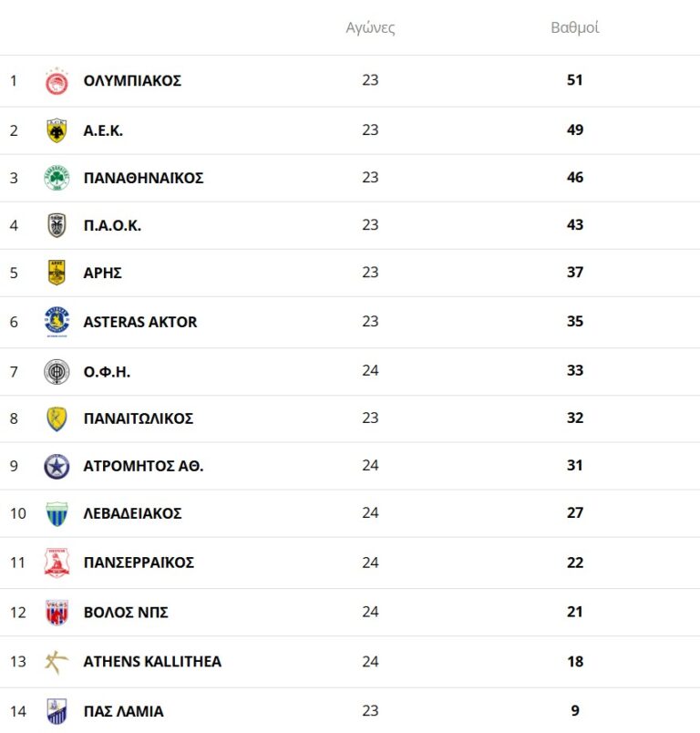Sort by the Αγώνες column header

[370, 27]
